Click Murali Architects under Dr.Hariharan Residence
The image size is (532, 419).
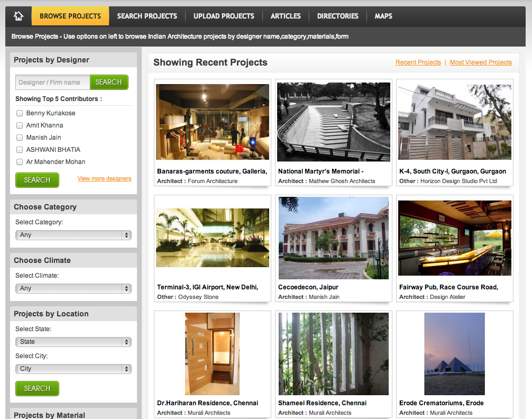pos(209,413)
